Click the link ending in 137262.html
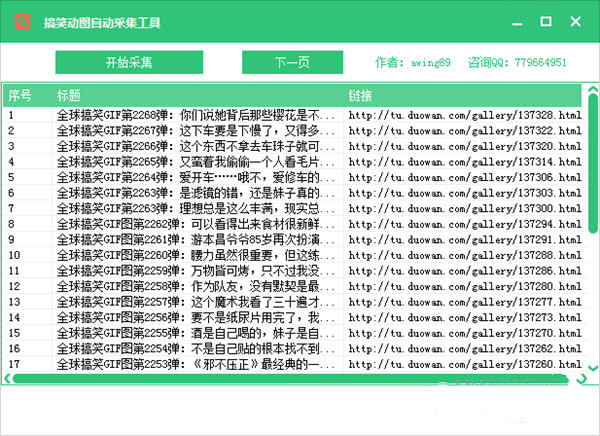The image size is (600, 436). click(465, 349)
